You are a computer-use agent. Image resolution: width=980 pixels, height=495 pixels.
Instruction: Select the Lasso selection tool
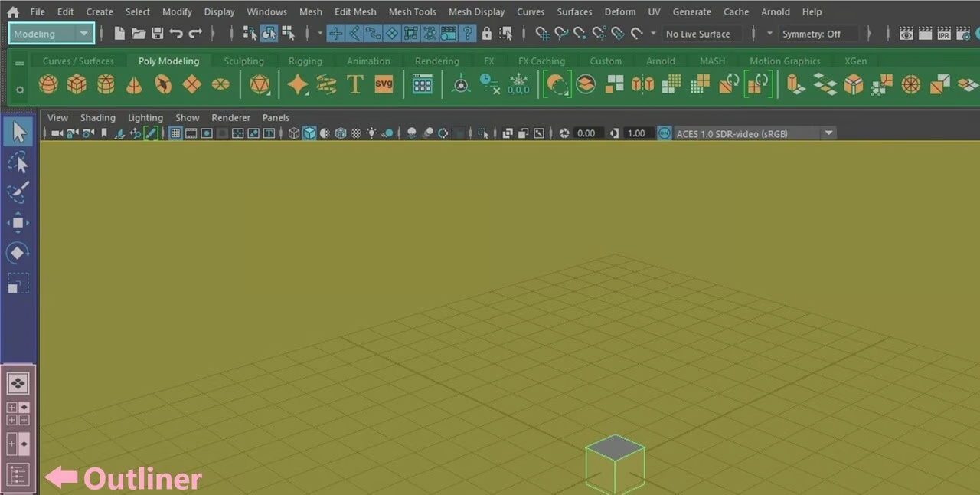tap(18, 162)
